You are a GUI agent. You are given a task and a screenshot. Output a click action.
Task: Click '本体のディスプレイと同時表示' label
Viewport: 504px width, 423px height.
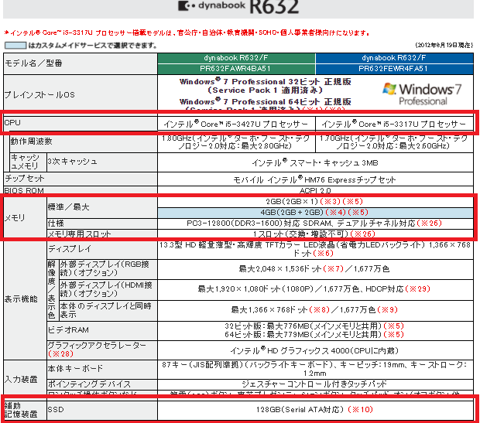click(x=105, y=310)
